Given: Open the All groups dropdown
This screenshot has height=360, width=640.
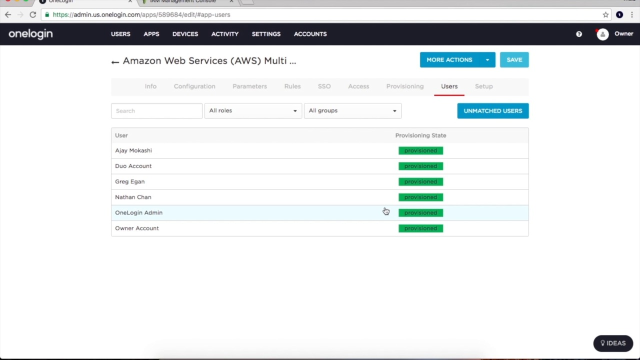Looking at the screenshot, I should pos(353,111).
